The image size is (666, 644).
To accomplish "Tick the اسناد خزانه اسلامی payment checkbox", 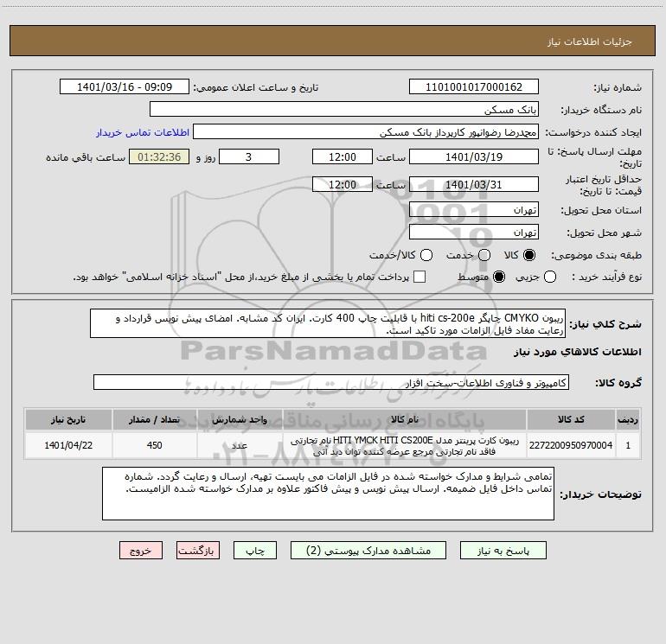I will [419, 277].
